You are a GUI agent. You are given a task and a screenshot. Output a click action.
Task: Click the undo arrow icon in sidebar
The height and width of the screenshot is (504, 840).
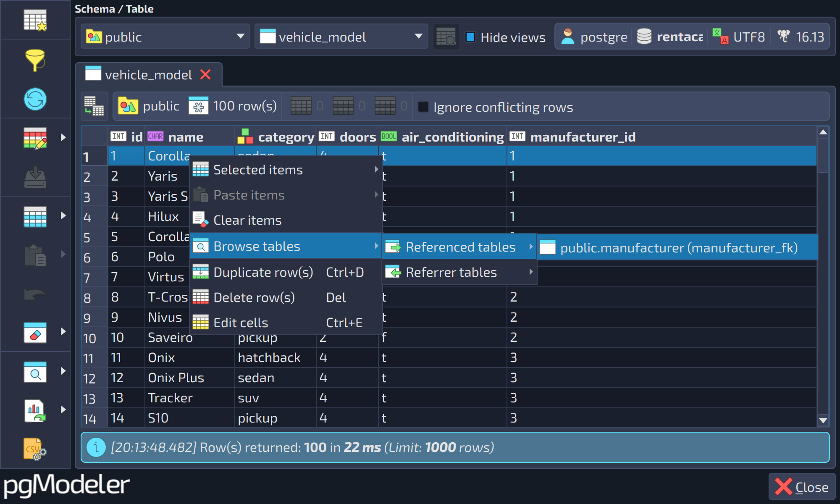coord(35,294)
